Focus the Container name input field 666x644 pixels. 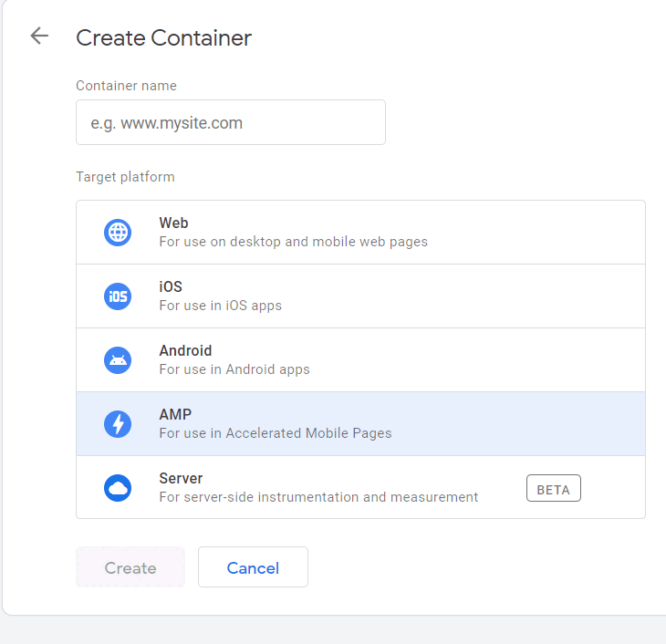coord(231,122)
